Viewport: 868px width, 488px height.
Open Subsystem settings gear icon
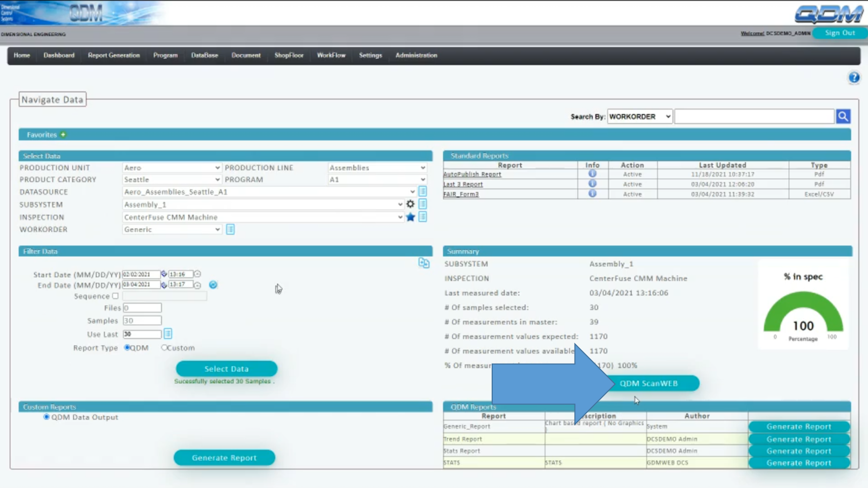[x=410, y=204]
